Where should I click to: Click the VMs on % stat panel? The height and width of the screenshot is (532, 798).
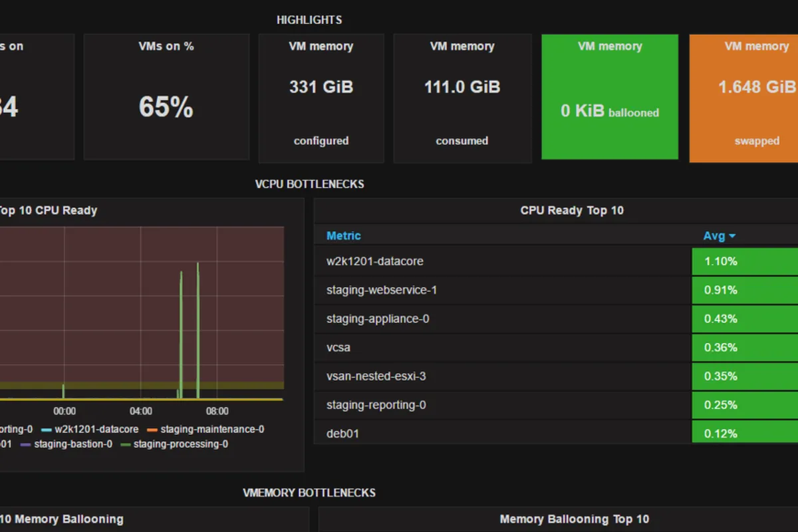[x=166, y=98]
